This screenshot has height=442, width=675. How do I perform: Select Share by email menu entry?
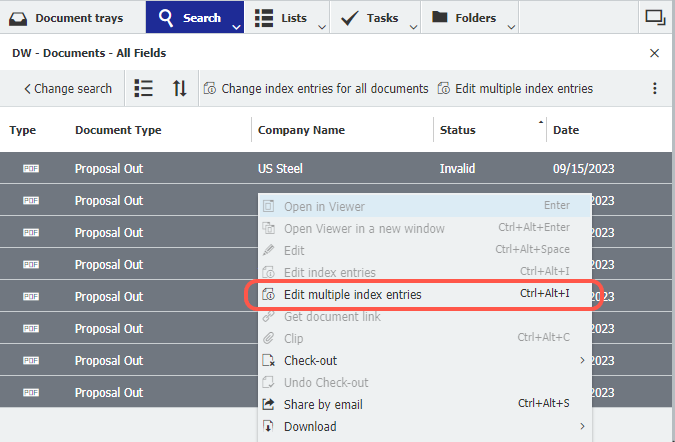pyautogui.click(x=323, y=404)
